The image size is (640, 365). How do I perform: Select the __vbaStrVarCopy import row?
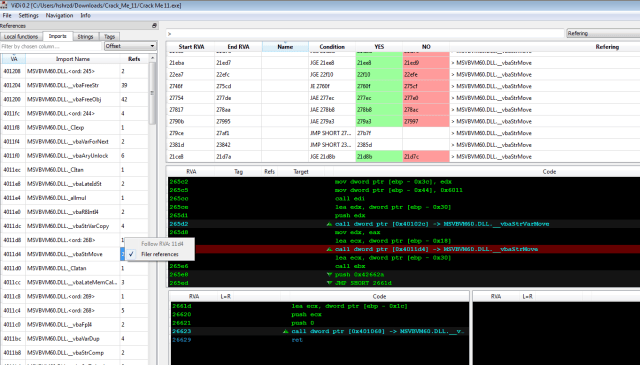tap(75, 226)
